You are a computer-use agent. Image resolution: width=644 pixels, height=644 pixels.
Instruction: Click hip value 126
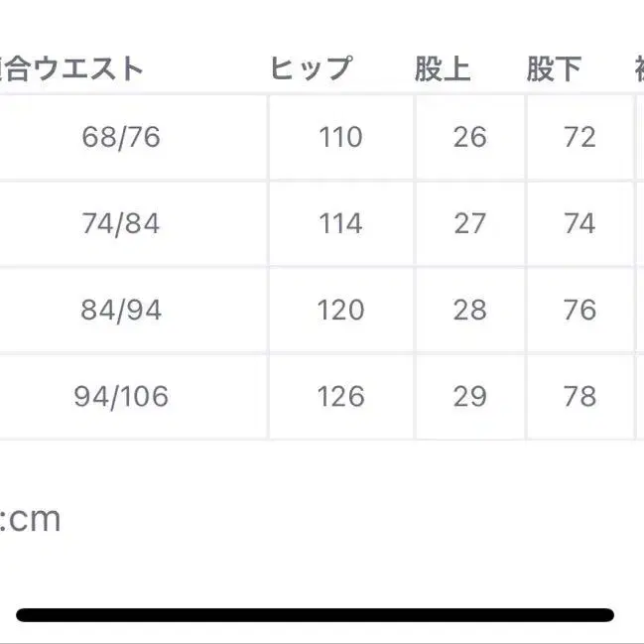340,397
